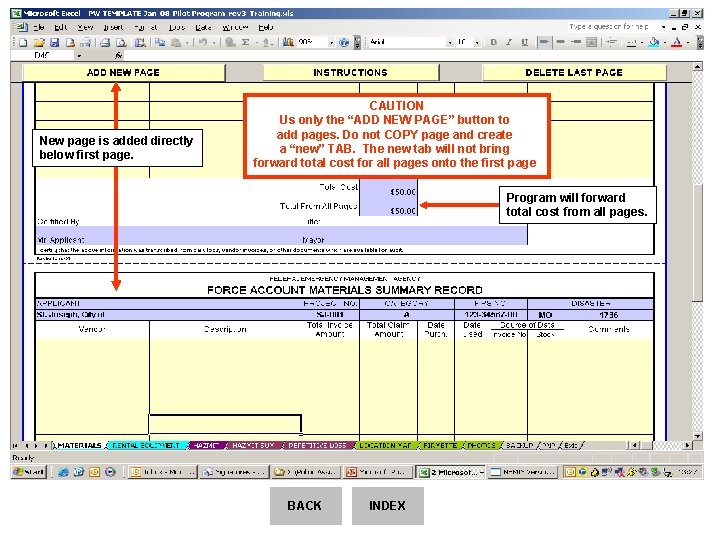This screenshot has width=720, height=540.
Task: Open the Borders dropdown arrow
Action: [x=641, y=43]
